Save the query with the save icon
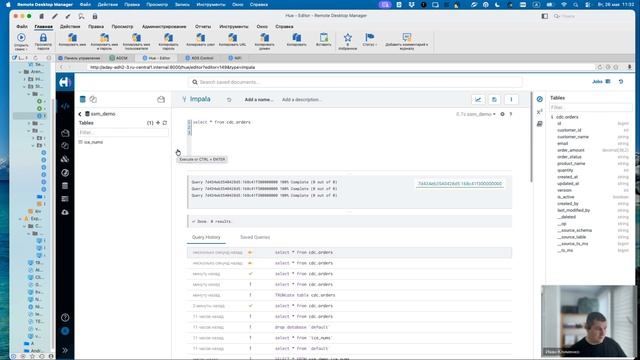This screenshot has width=640, height=360. pyautogui.click(x=494, y=99)
